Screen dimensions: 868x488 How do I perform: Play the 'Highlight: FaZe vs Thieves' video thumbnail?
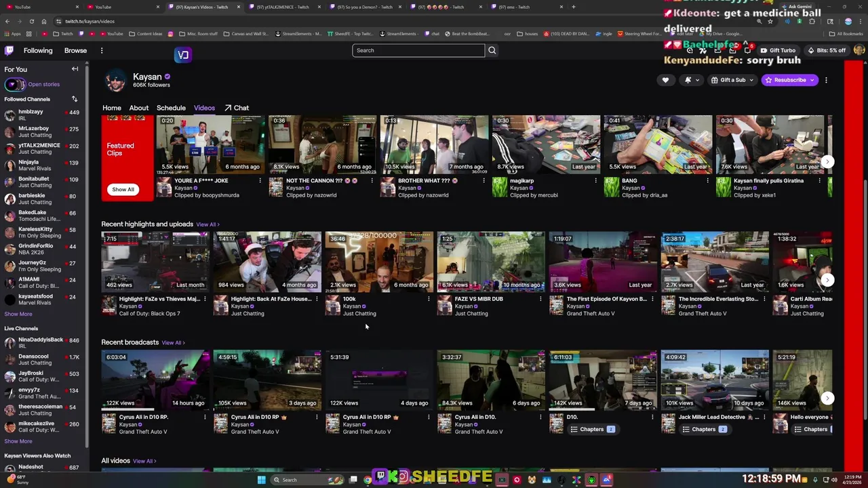pyautogui.click(x=155, y=262)
